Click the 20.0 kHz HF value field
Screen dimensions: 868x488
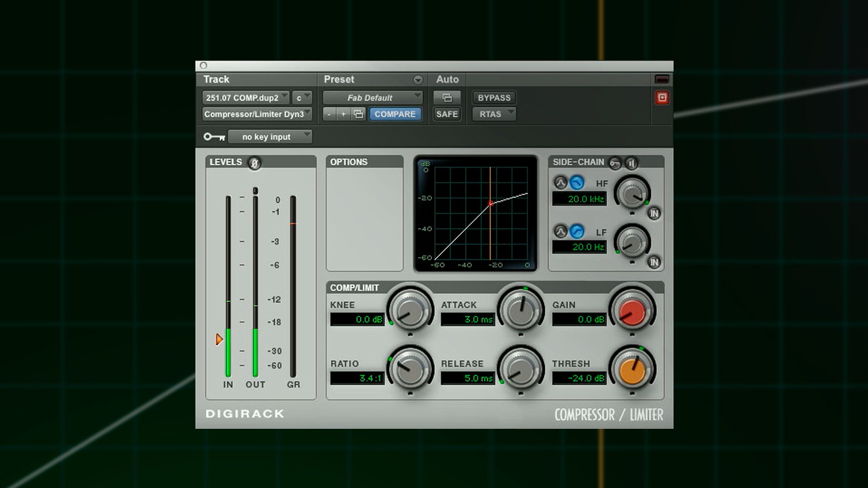(x=580, y=199)
